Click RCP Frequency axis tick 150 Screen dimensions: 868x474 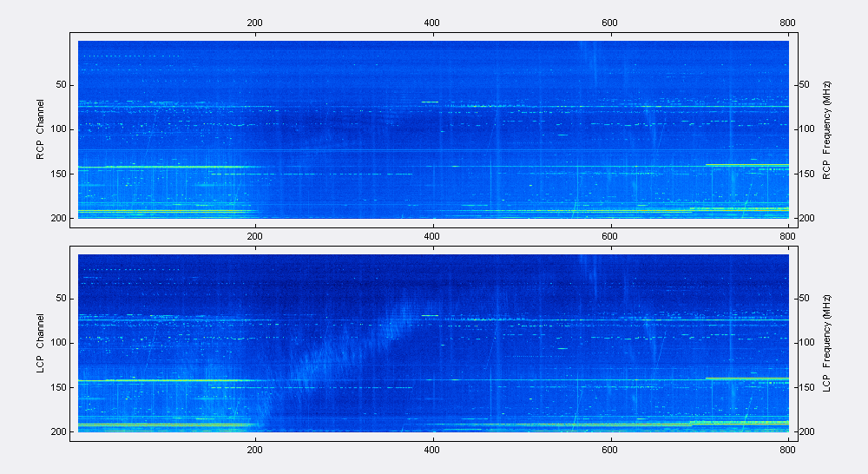pyautogui.click(x=807, y=174)
